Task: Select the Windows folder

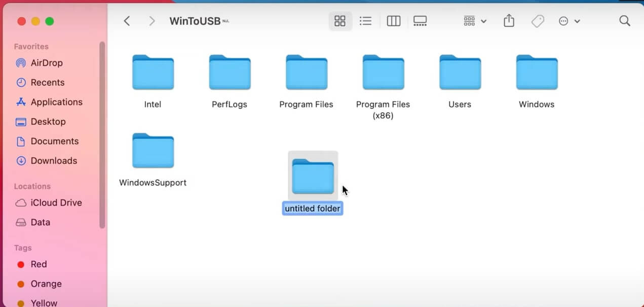Action: 537,81
